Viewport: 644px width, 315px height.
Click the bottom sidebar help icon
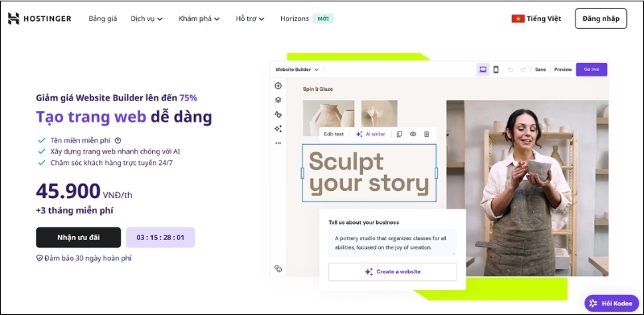(278, 268)
